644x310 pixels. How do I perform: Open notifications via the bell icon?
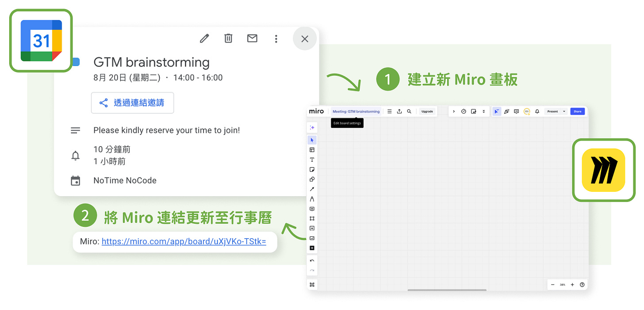537,111
